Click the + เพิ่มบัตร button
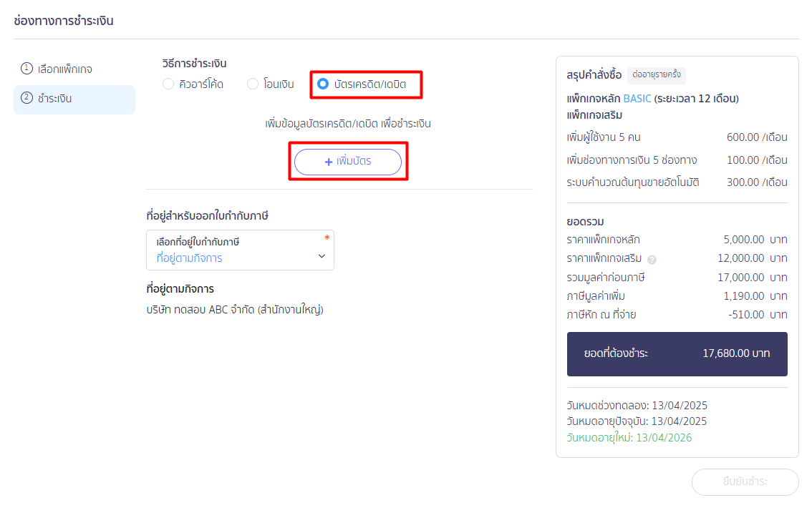The height and width of the screenshot is (518, 812). click(348, 162)
